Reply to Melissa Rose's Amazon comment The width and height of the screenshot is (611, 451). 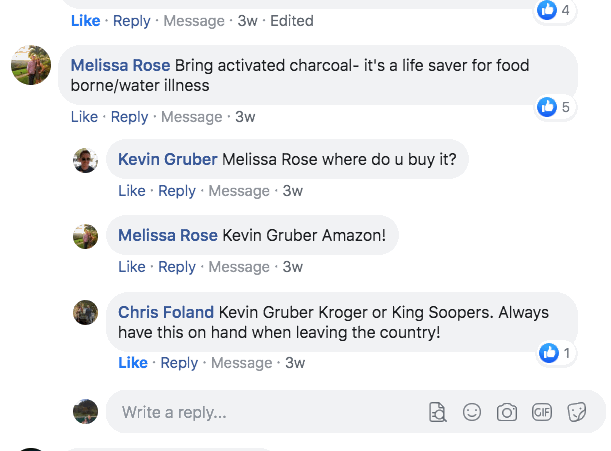pyautogui.click(x=177, y=267)
